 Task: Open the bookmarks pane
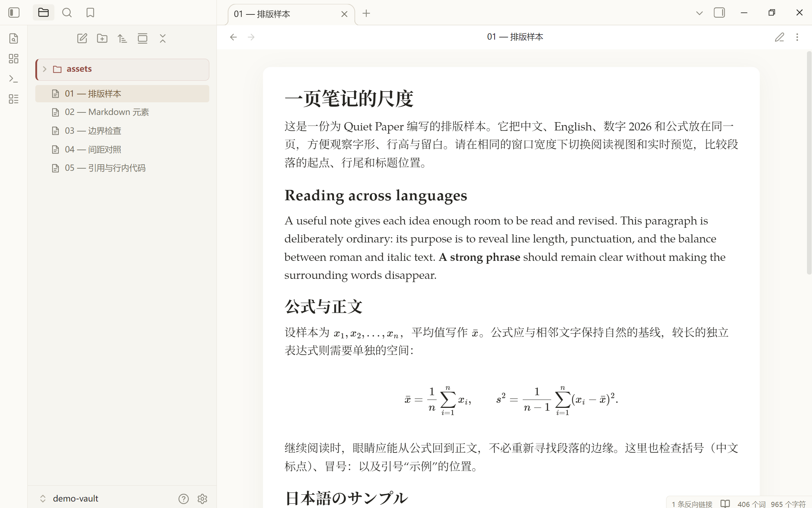click(x=90, y=13)
